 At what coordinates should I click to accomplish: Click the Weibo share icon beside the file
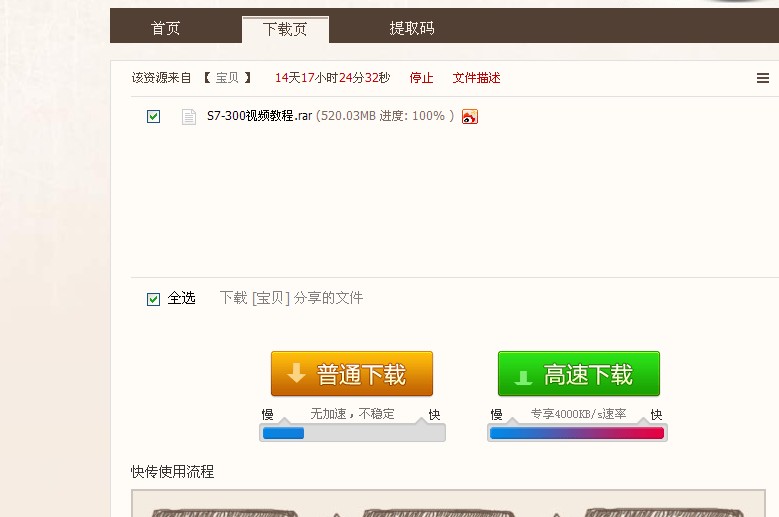[x=470, y=117]
